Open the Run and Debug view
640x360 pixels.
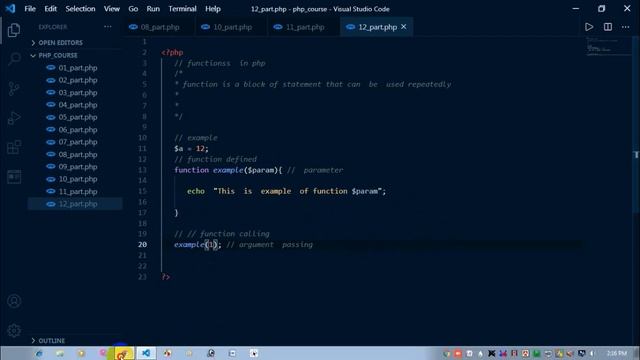click(x=14, y=118)
